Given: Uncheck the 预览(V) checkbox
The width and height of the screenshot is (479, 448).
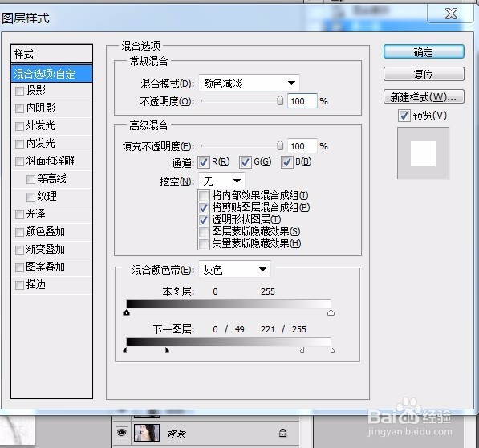Looking at the screenshot, I should coord(404,116).
